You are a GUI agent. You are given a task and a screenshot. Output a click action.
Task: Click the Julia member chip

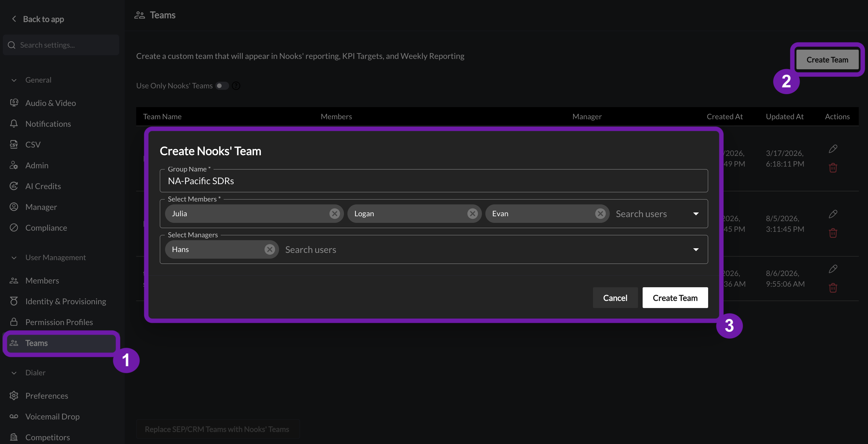click(254, 213)
